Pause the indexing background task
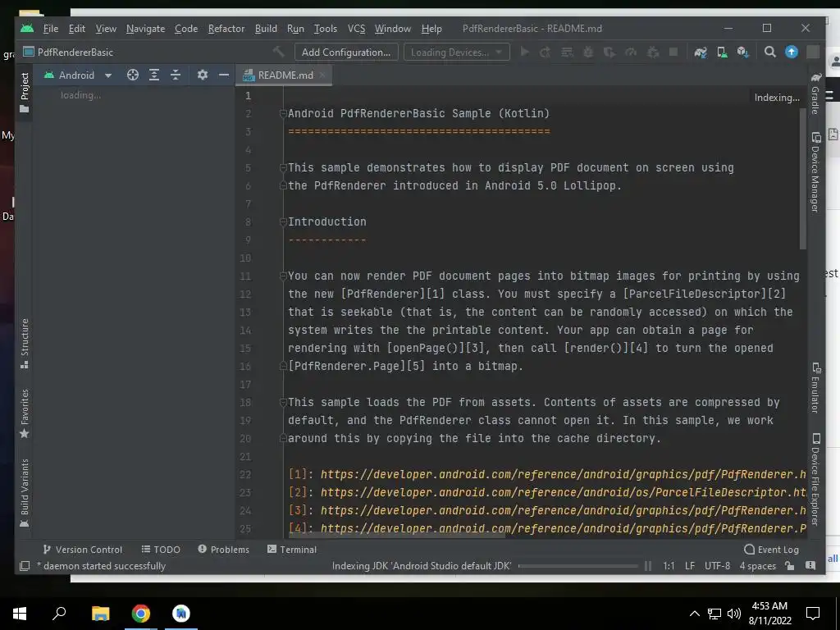The width and height of the screenshot is (840, 630). 648,566
